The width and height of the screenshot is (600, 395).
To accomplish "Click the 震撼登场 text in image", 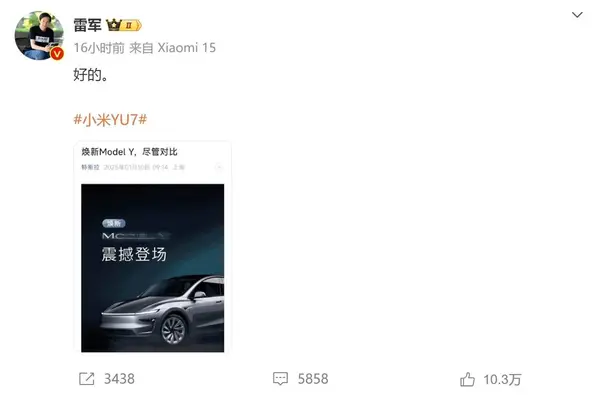I will coord(134,254).
